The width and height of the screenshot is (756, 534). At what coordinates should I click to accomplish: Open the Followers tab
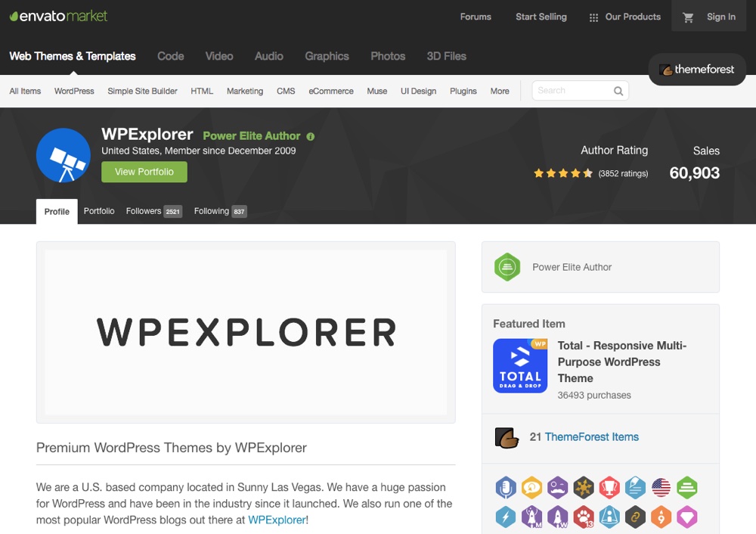(x=153, y=211)
